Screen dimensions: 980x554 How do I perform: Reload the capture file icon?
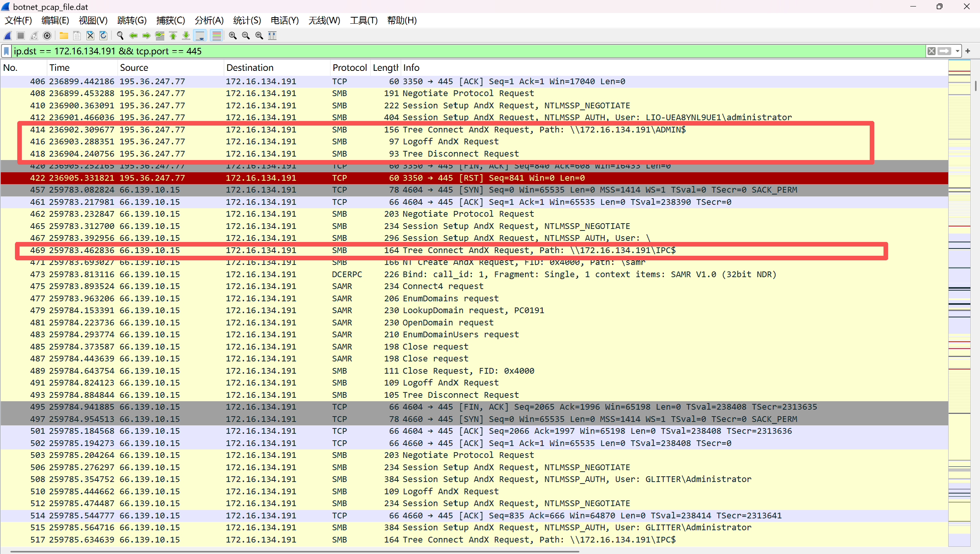point(103,36)
